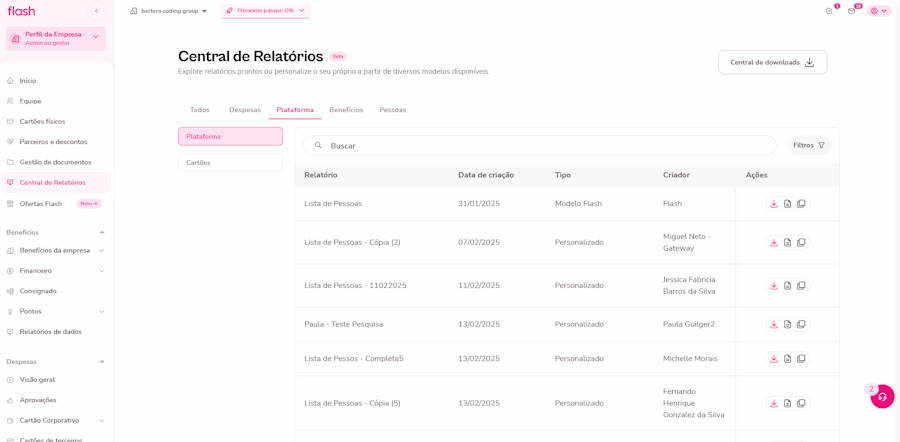This screenshot has height=442, width=900.
Task: Collapse the sidebar with the arrow button
Action: point(96,11)
